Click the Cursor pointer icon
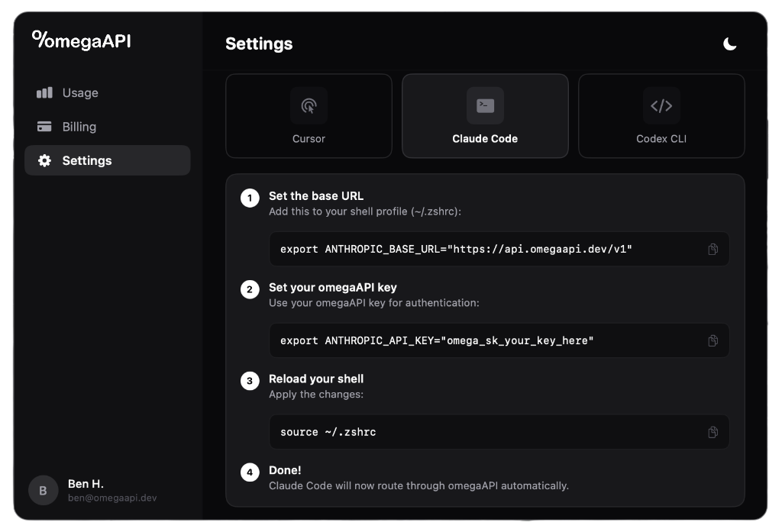782x532 pixels. pyautogui.click(x=309, y=105)
